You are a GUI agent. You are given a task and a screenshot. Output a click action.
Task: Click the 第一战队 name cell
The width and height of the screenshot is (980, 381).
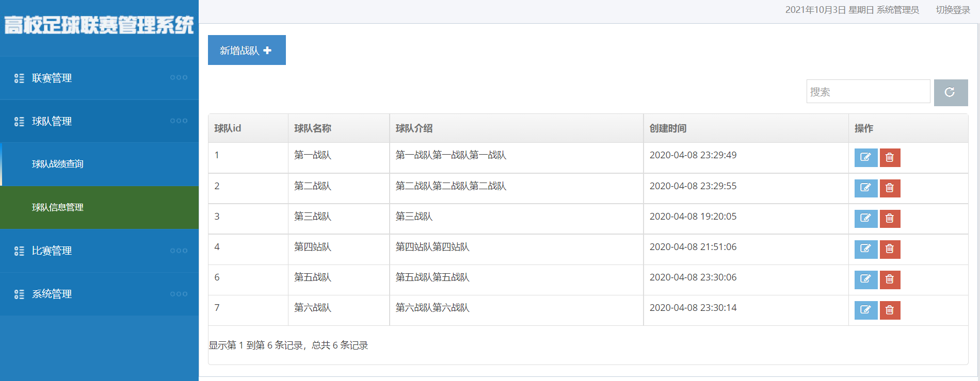pos(339,158)
